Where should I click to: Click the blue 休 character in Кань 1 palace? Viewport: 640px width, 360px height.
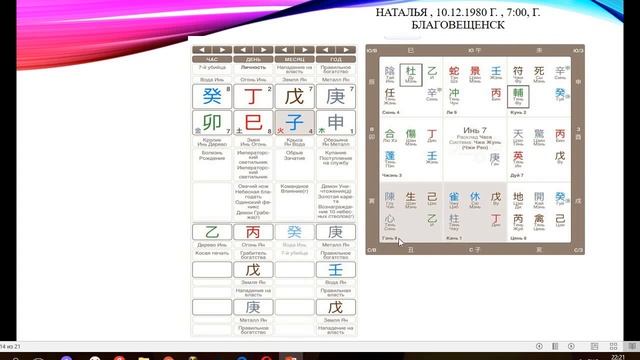click(x=475, y=197)
